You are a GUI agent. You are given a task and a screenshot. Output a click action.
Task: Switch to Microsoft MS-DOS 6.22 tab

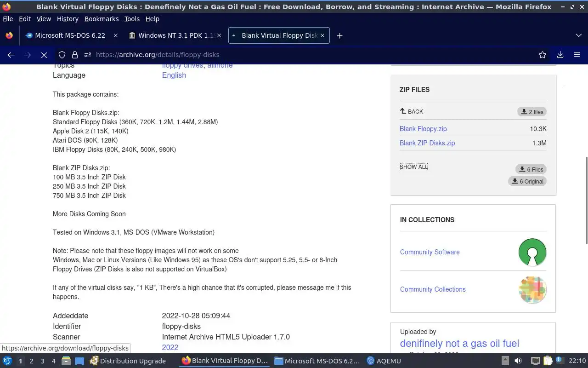71,35
